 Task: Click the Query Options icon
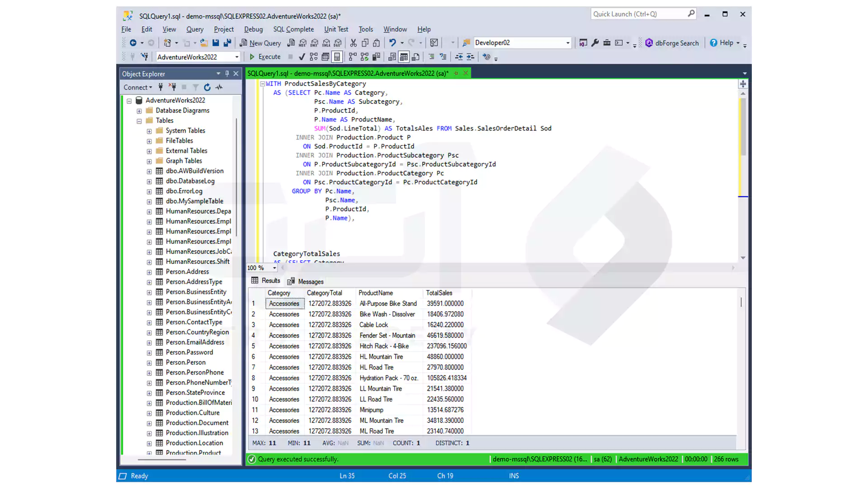[325, 57]
